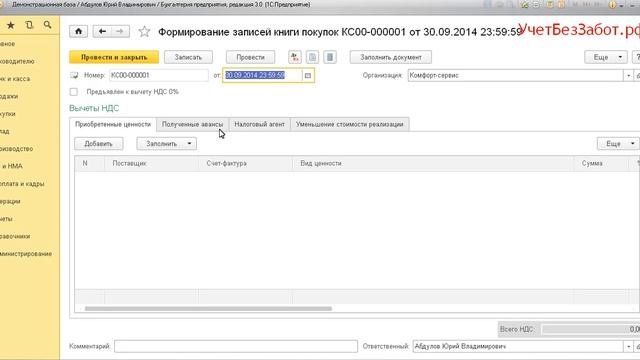Viewport: 640px width, 360px height.
Task: Open the Зарплата и кадры sidebar section
Action: (22, 184)
